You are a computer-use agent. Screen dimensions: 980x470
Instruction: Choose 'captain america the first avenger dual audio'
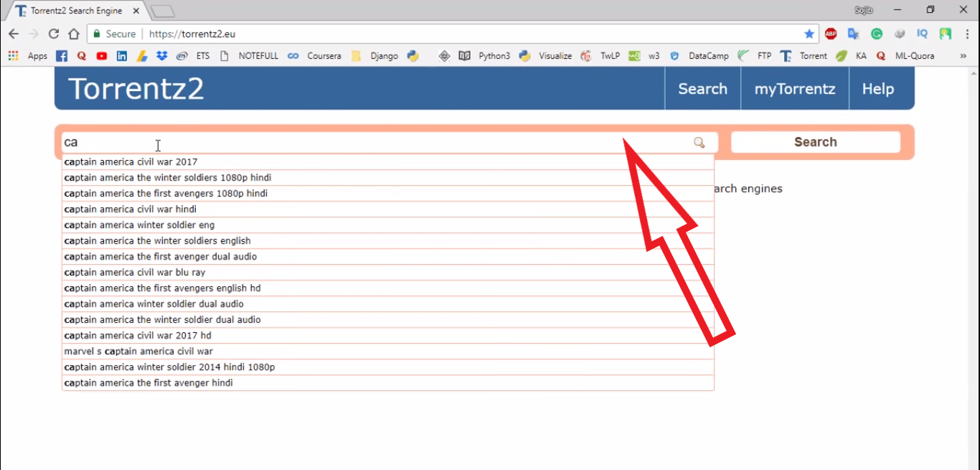point(388,257)
